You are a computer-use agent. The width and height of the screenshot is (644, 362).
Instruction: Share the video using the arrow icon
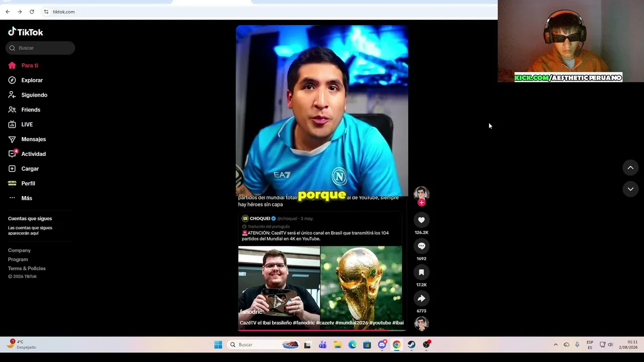click(422, 298)
